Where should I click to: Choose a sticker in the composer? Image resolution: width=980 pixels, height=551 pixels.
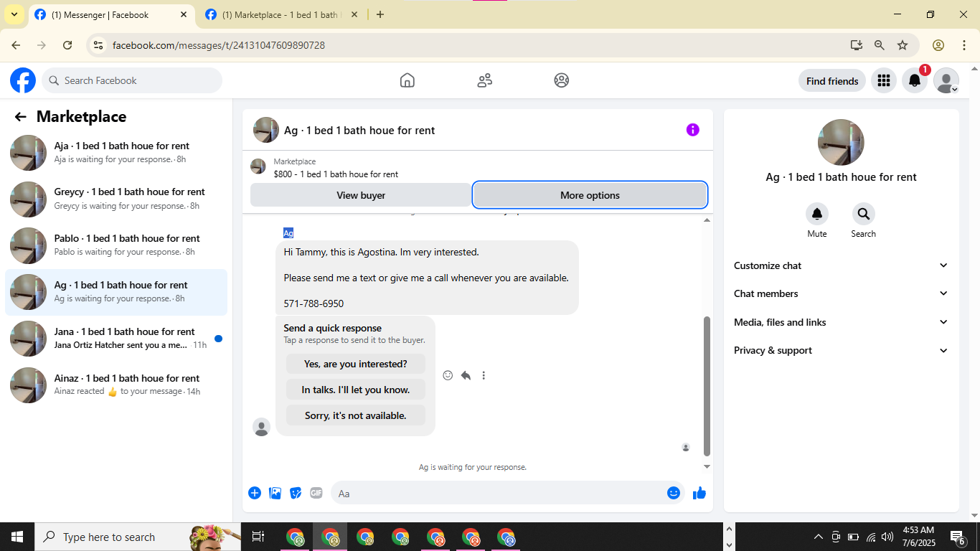click(296, 493)
